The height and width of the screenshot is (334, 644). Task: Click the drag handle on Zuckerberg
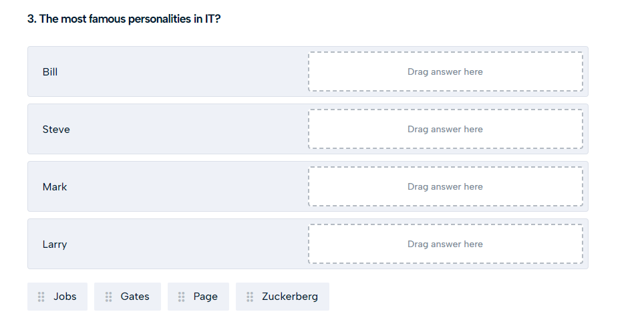click(250, 297)
